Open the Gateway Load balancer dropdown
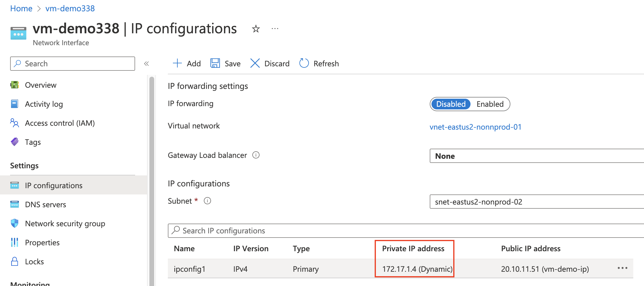This screenshot has height=286, width=644. [x=536, y=156]
